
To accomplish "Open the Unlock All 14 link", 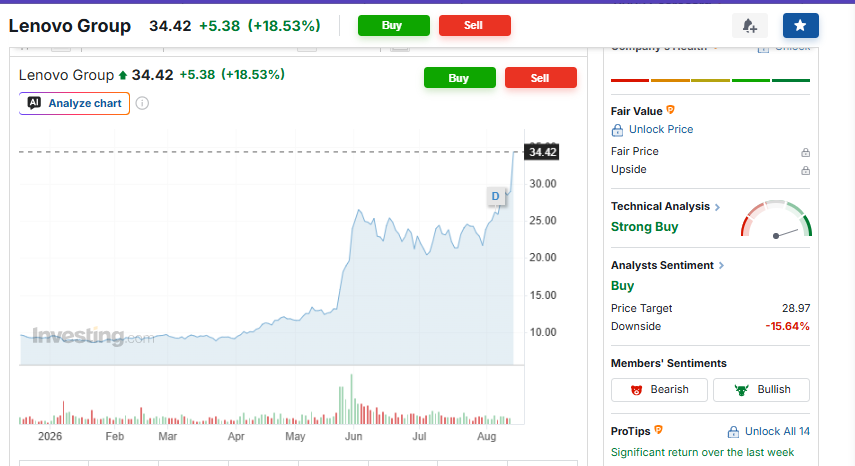I will (769, 432).
